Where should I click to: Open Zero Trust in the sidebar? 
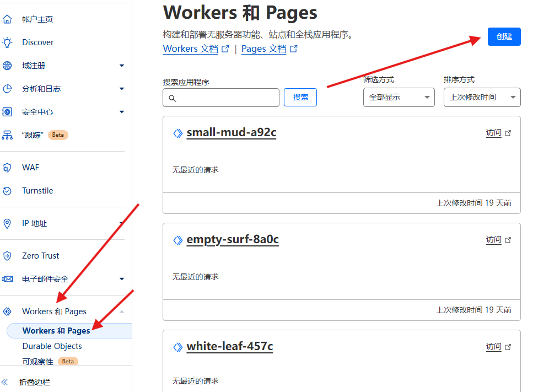[x=40, y=256]
